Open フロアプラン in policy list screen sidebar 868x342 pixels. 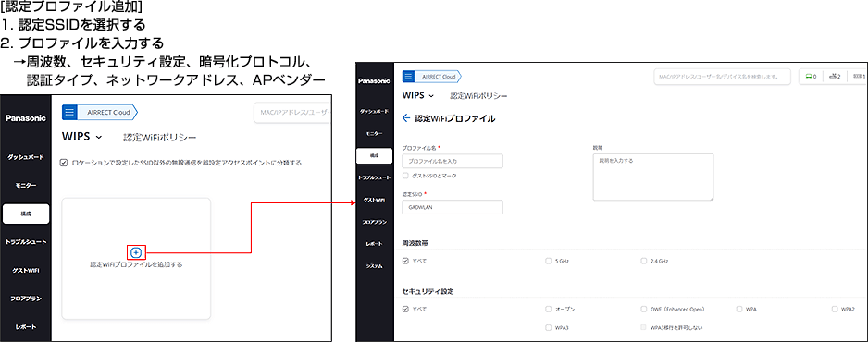click(26, 299)
